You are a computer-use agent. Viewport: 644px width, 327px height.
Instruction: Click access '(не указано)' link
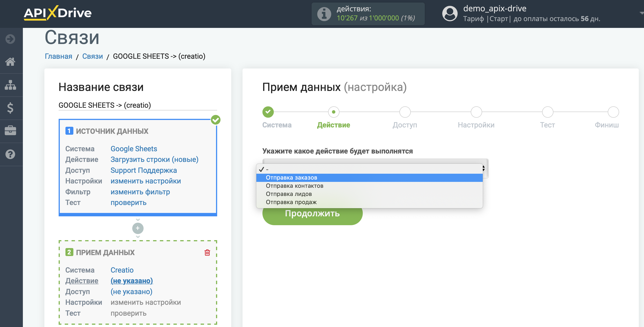(x=132, y=292)
